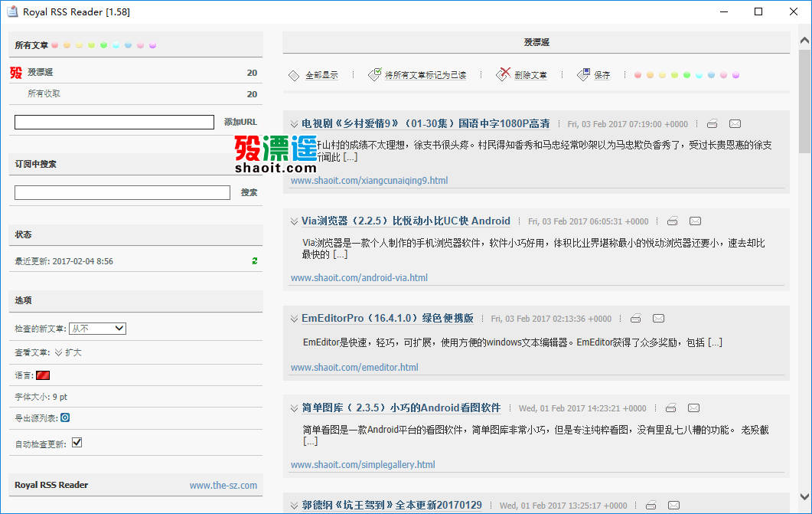Screen dimensions: 812x514
Task: Filter by cyan dot beside 所有文章
Action: (x=116, y=46)
